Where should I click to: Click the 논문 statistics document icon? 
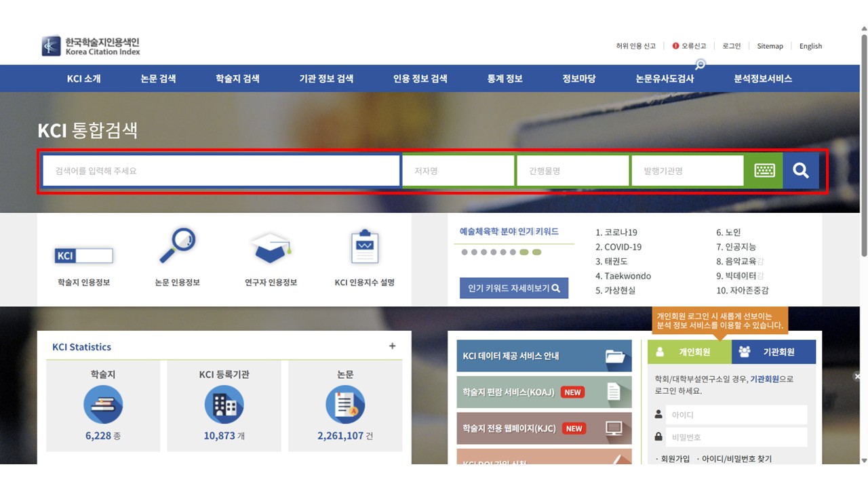click(x=345, y=404)
